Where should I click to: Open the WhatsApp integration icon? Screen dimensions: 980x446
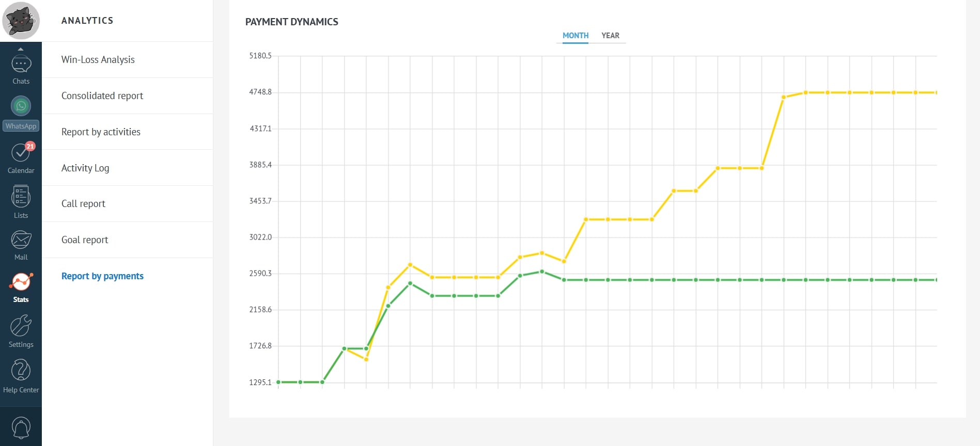21,106
